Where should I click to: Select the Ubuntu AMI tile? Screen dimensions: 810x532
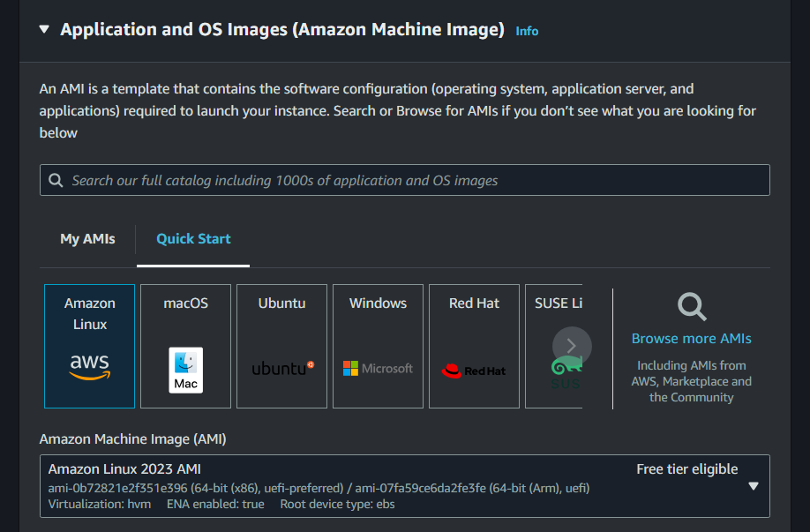[281, 346]
